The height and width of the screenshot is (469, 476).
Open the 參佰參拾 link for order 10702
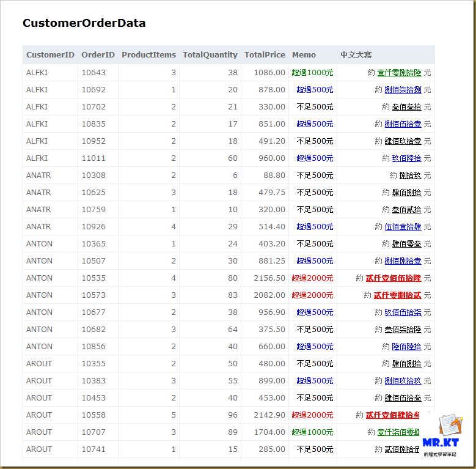point(406,107)
